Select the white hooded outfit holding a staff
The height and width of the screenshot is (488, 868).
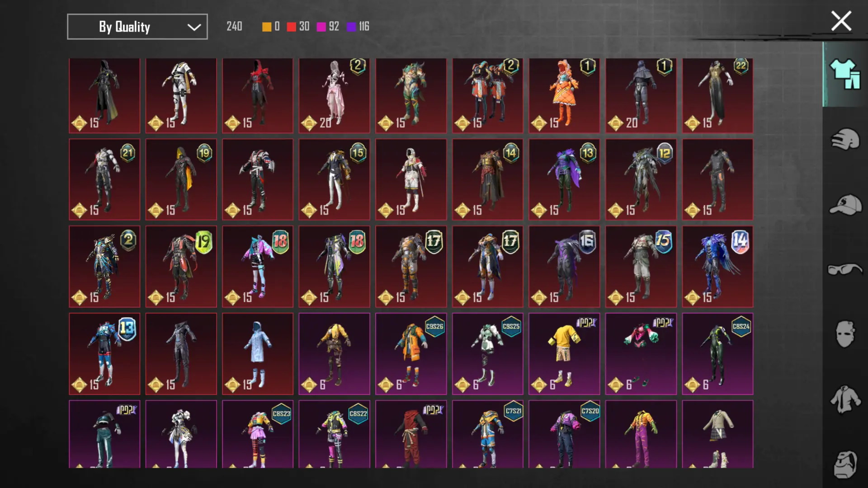point(411,179)
